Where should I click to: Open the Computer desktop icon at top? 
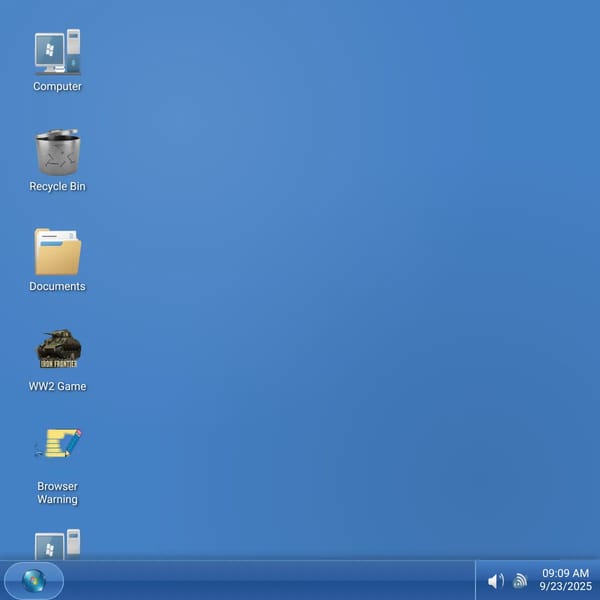point(57,52)
